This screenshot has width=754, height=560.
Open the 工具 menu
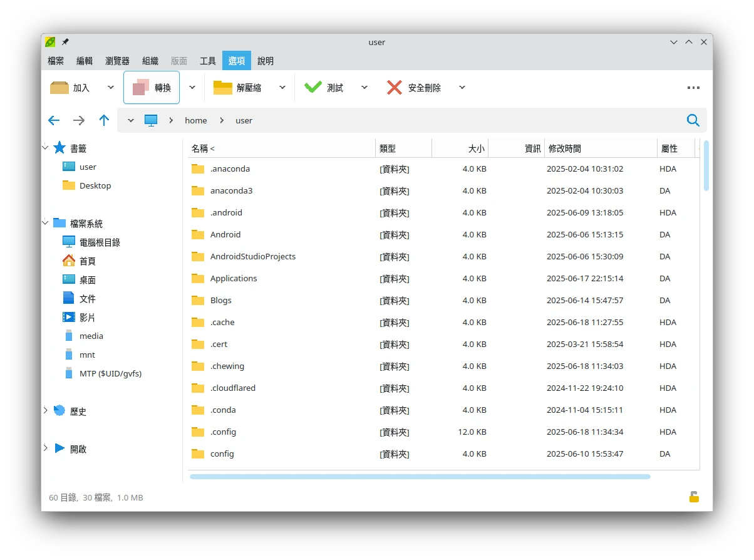208,61
